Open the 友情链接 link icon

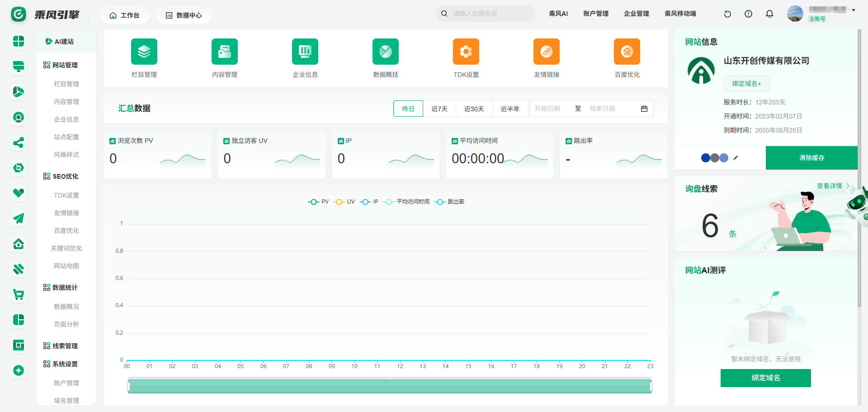click(546, 52)
